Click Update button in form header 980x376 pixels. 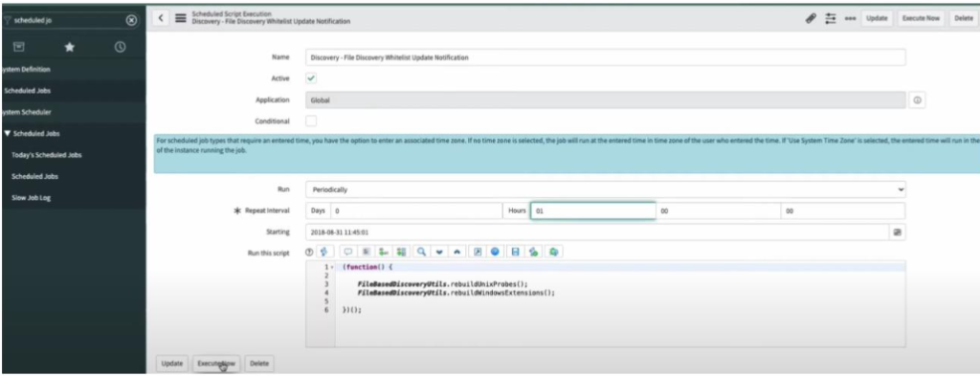pos(877,19)
